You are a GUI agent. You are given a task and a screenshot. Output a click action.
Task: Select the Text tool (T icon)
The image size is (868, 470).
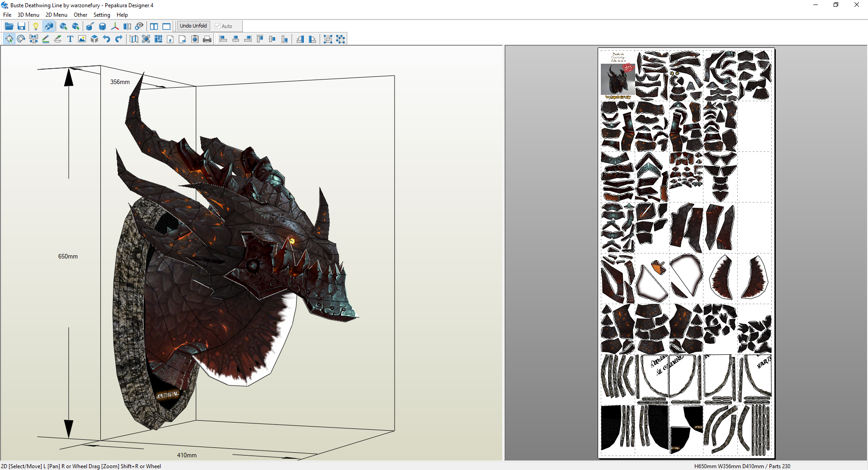pos(70,39)
